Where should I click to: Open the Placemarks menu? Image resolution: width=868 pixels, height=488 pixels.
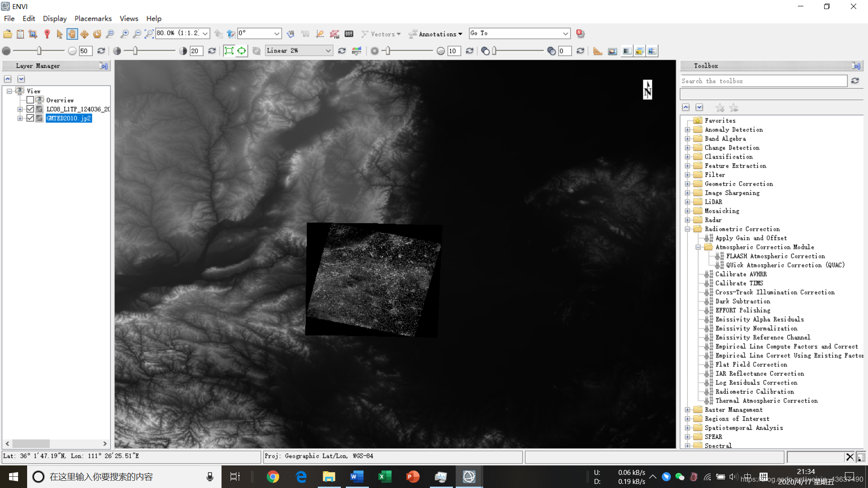point(93,19)
